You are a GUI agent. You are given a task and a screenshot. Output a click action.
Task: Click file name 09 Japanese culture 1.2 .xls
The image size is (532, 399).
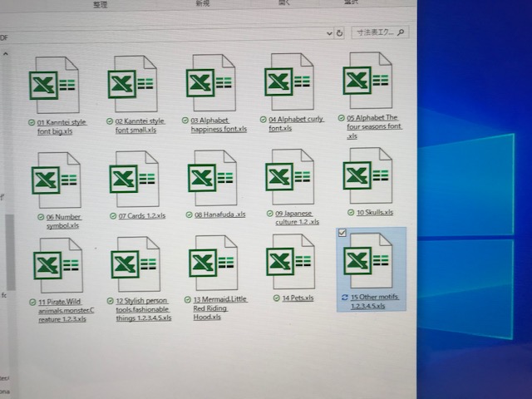click(297, 218)
